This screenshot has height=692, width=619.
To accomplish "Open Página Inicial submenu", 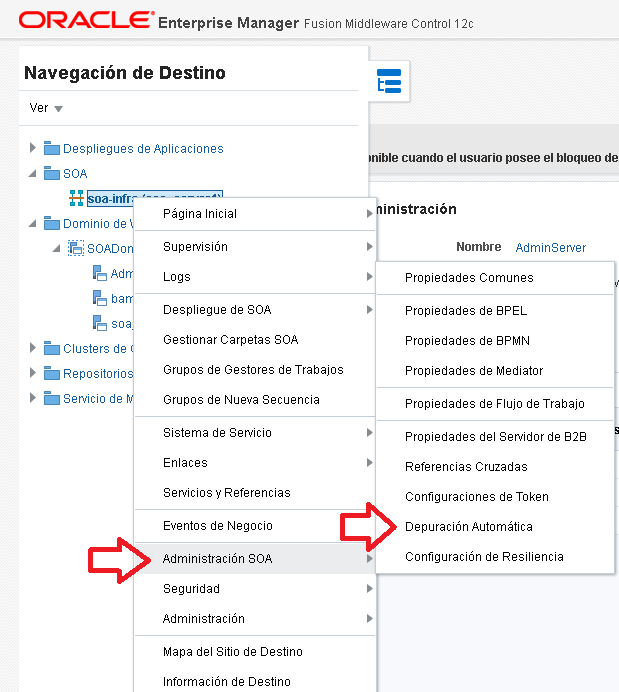I will (255, 214).
